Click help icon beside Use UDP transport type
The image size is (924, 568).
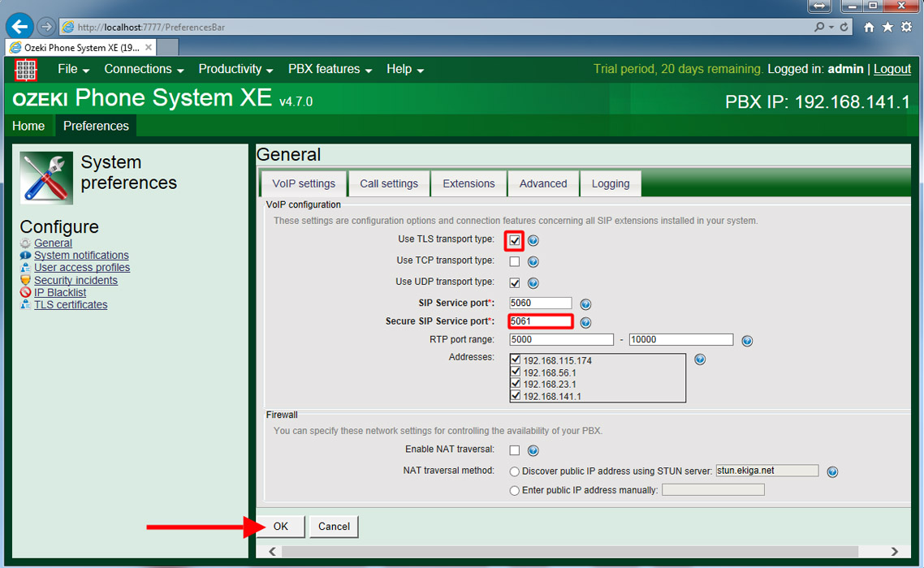(533, 283)
